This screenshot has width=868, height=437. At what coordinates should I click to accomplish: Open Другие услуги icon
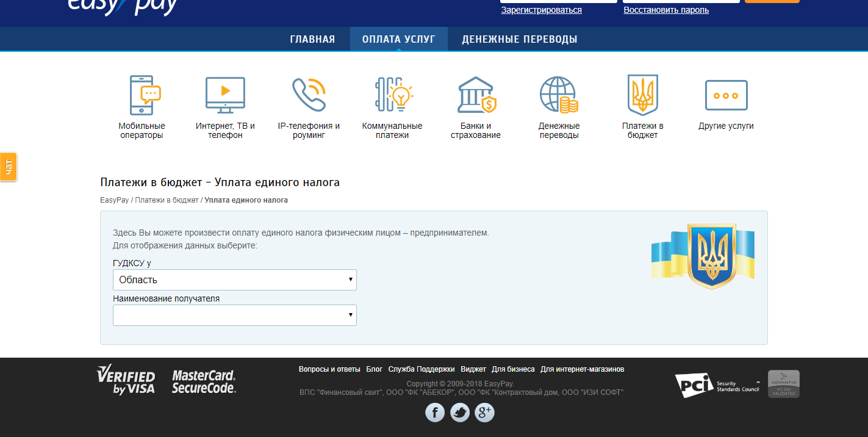pos(726,95)
